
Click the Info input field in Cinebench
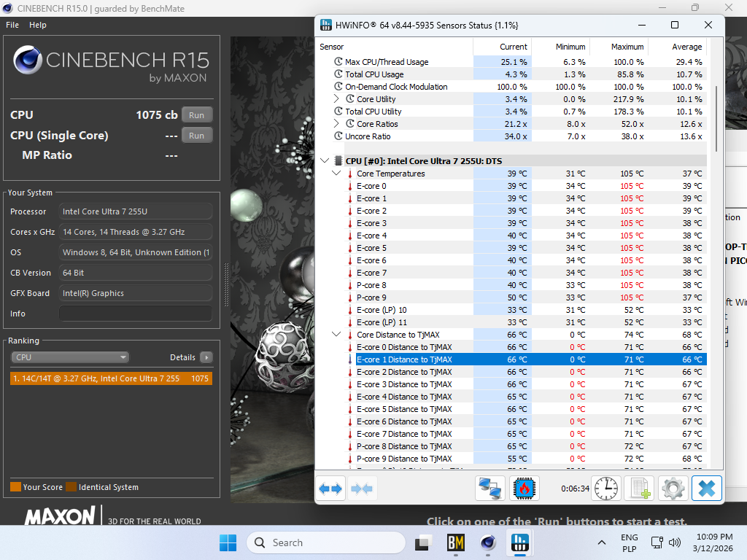click(136, 314)
